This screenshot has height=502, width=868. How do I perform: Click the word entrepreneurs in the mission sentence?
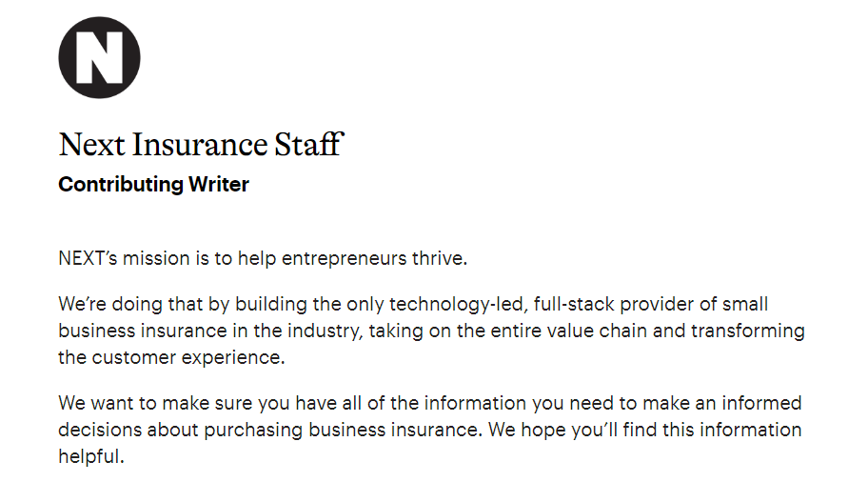[344, 259]
